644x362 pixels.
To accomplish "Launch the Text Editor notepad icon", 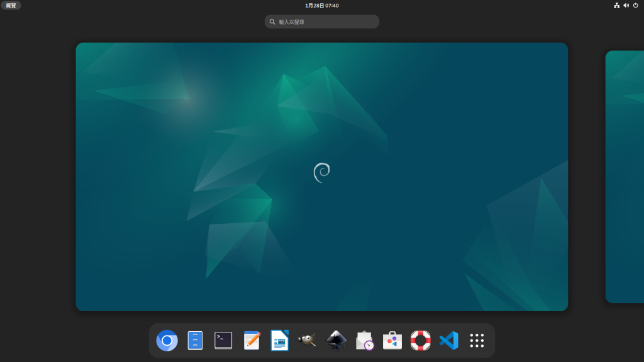I will pos(252,341).
